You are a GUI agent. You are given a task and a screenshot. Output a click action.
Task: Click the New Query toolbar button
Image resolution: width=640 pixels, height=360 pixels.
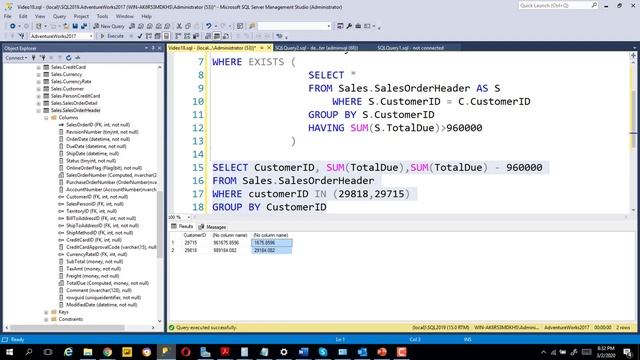coord(109,26)
